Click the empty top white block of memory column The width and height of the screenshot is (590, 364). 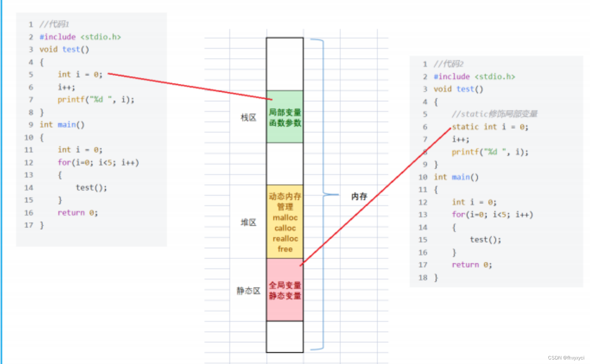[x=285, y=64]
